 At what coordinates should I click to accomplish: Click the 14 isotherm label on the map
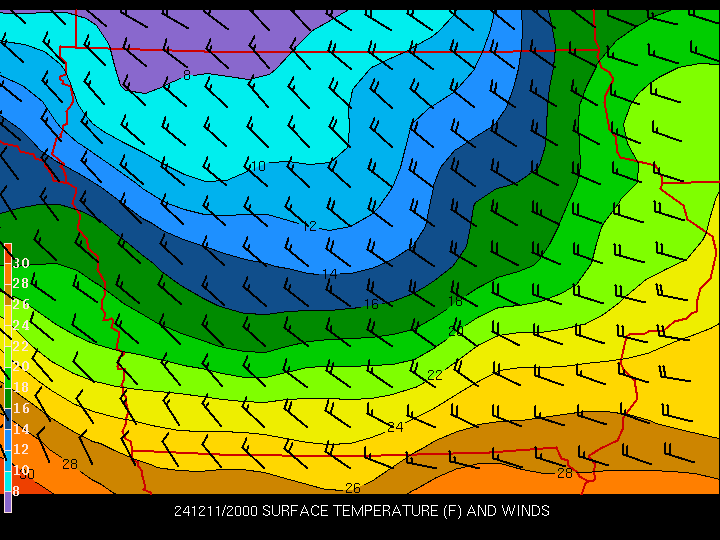click(x=329, y=274)
